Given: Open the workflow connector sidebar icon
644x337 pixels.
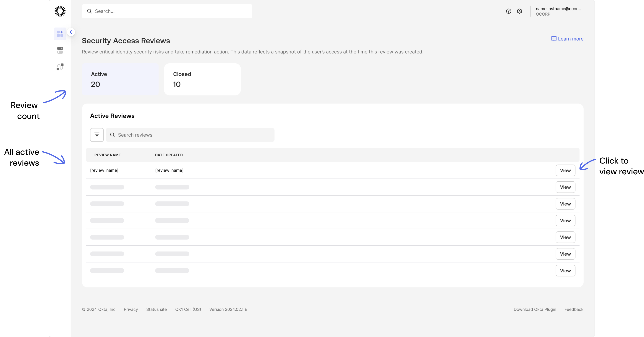Looking at the screenshot, I should click(60, 67).
